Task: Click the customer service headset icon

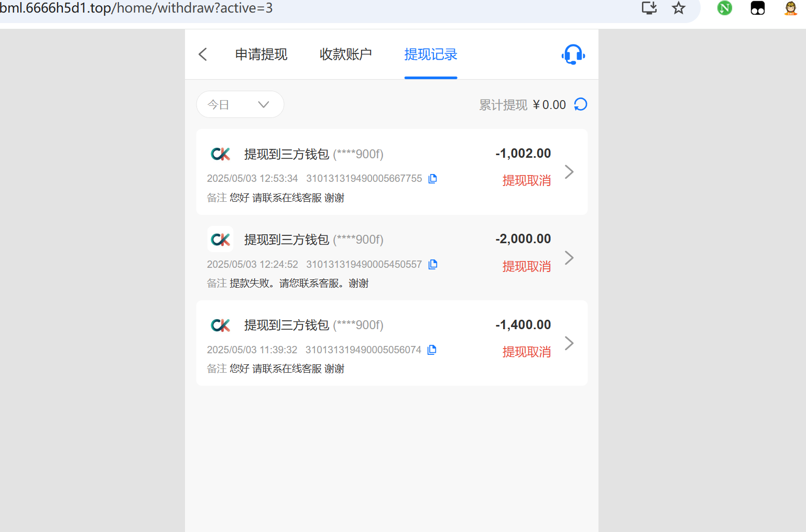Action: point(573,54)
